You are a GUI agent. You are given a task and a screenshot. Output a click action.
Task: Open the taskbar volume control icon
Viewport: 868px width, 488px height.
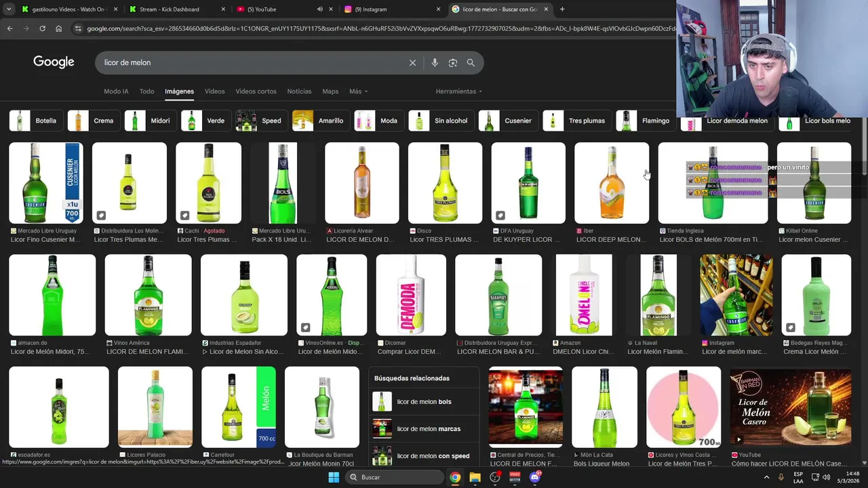tap(826, 477)
